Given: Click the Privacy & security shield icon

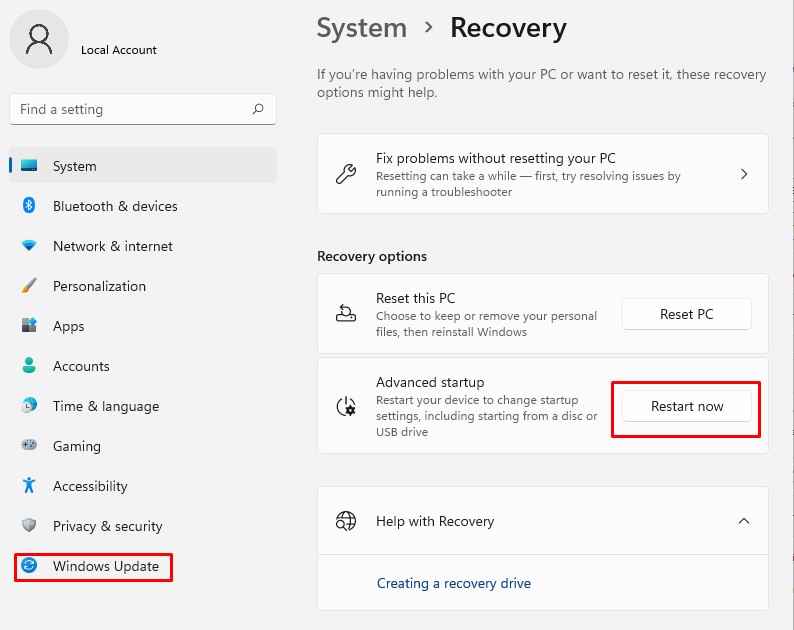Looking at the screenshot, I should 29,526.
